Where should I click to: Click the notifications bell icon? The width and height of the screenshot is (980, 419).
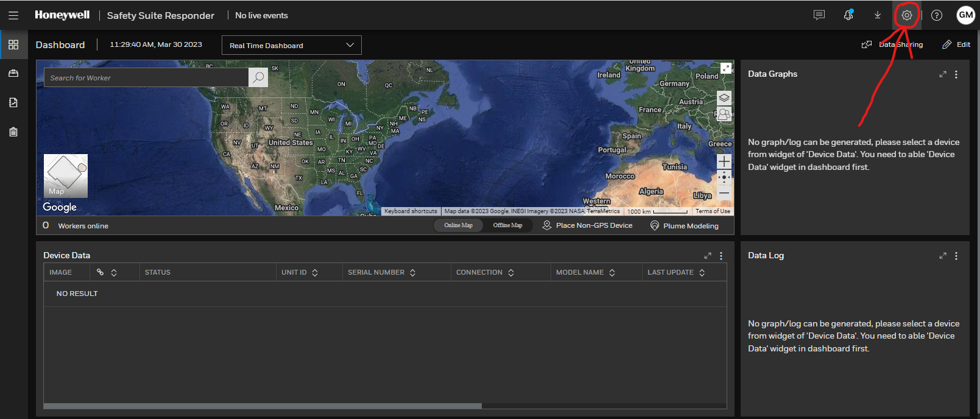pyautogui.click(x=848, y=15)
